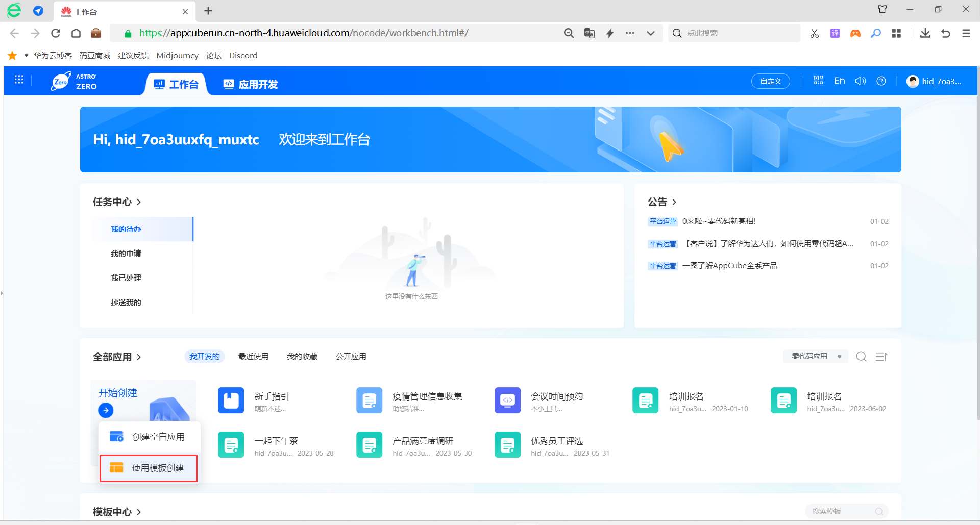This screenshot has width=980, height=525.
Task: Open the app grid launcher icon
Action: click(19, 80)
